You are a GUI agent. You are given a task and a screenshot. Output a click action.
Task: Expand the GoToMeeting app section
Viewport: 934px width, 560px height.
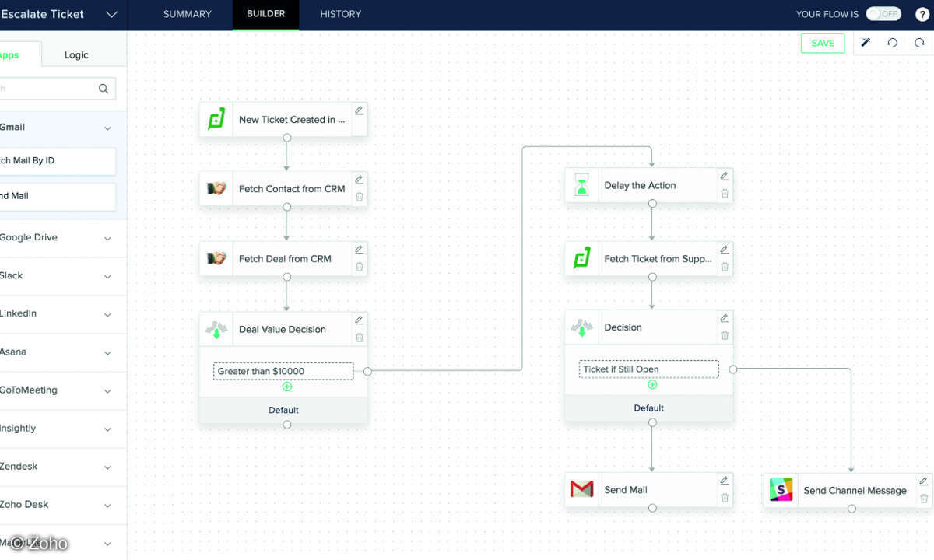107,390
